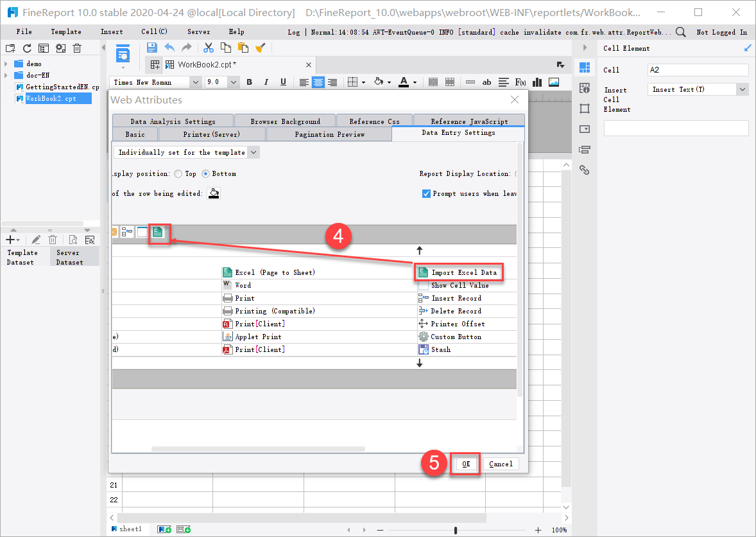The image size is (756, 537).
Task: Click the search magnifier next to the log
Action: tap(680, 32)
